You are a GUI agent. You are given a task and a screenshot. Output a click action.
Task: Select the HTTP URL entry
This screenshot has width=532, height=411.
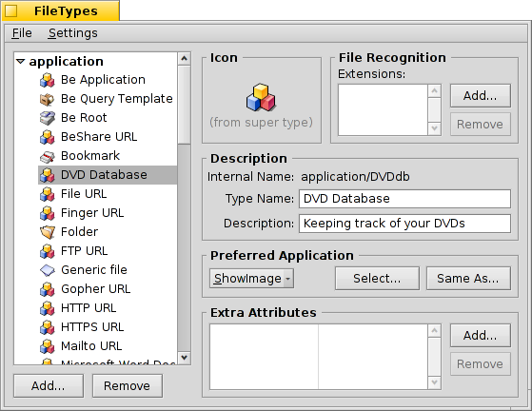[x=108, y=308]
